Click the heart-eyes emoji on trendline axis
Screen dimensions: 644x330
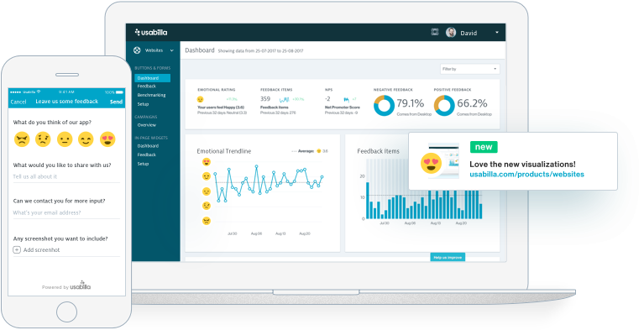coord(207,162)
